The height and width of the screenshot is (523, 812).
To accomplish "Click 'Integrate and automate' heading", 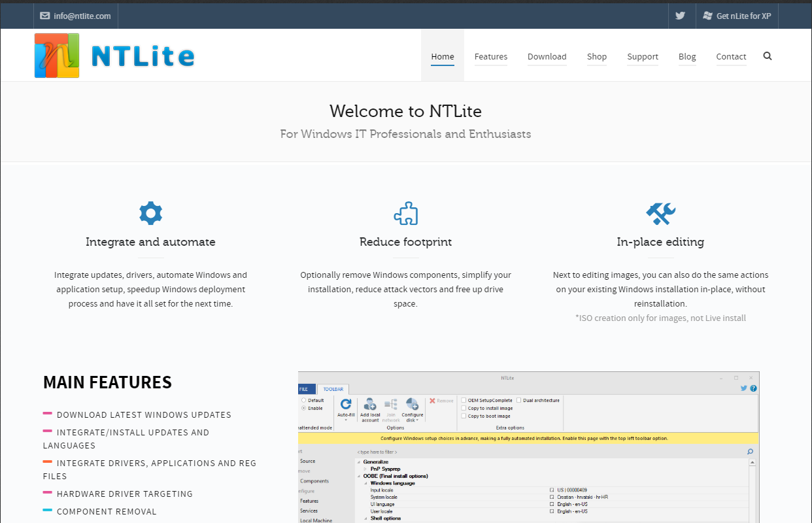I will tap(150, 242).
